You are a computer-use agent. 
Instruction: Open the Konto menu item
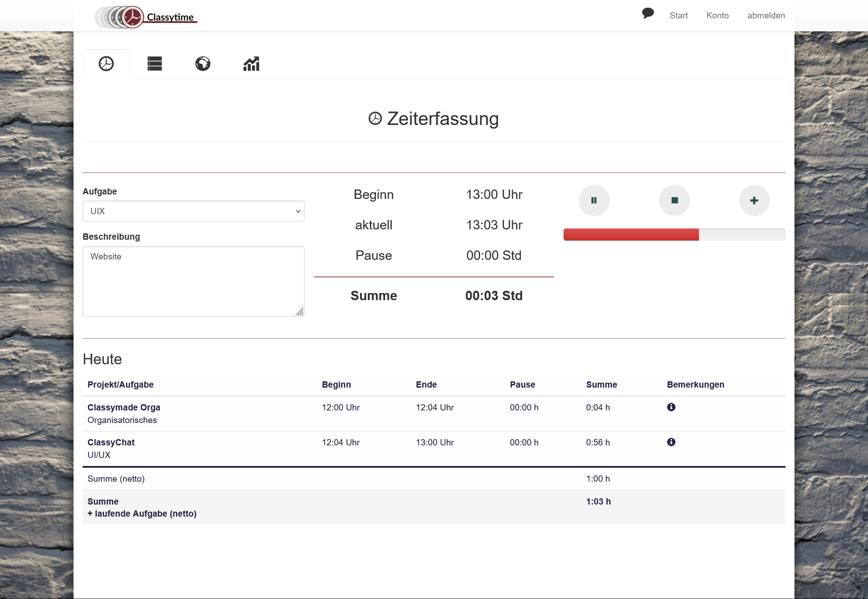pyautogui.click(x=717, y=15)
